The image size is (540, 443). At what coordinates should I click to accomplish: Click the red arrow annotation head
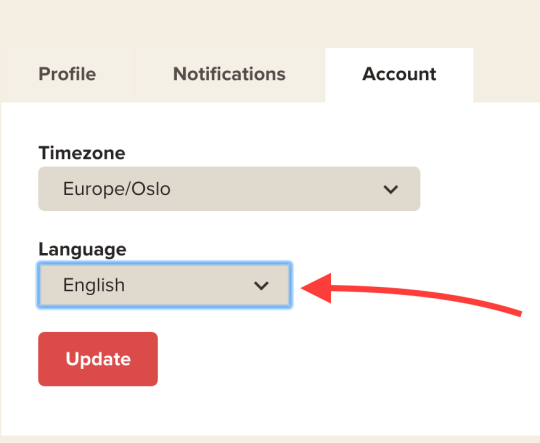pyautogui.click(x=317, y=288)
